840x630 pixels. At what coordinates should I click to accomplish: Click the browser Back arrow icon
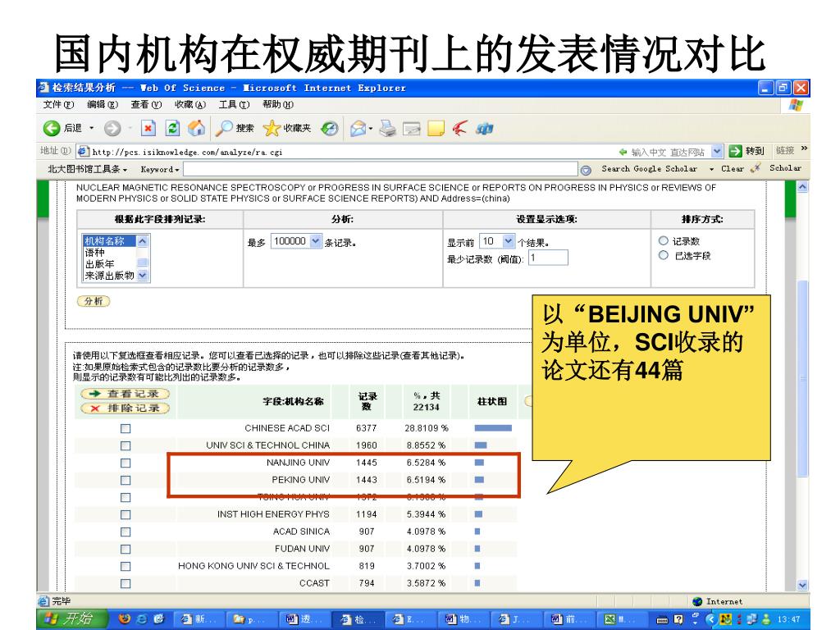[52, 130]
